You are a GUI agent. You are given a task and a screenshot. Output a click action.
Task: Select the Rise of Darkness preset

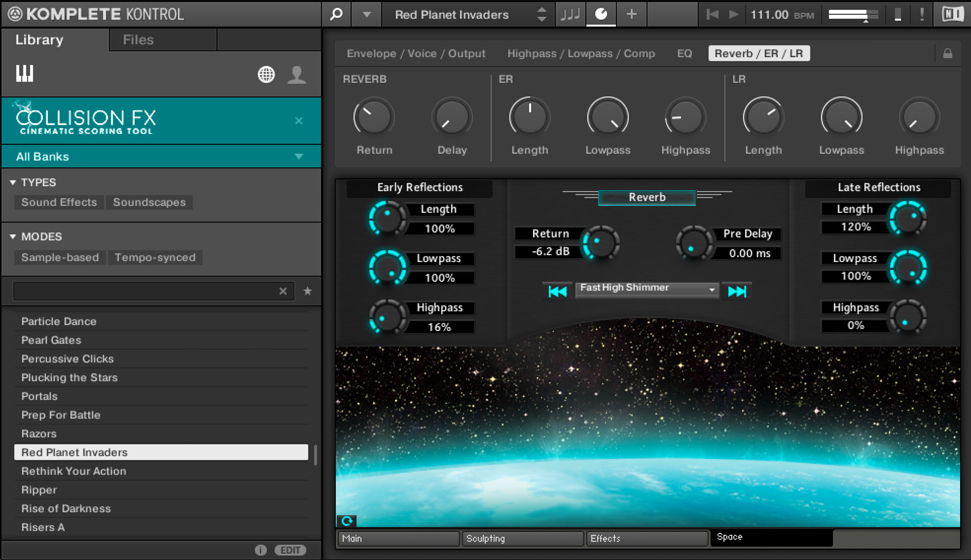tap(66, 509)
